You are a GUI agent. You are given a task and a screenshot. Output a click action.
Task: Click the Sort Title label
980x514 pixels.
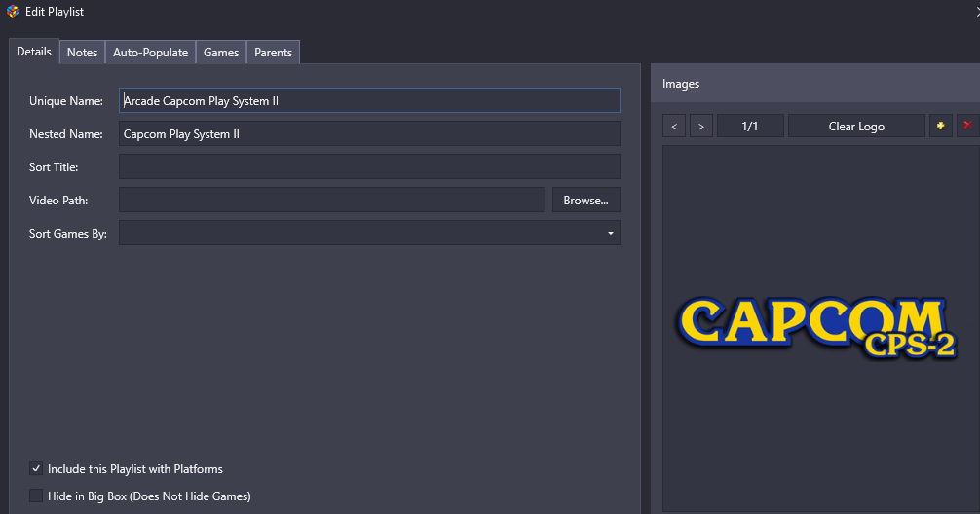point(54,167)
